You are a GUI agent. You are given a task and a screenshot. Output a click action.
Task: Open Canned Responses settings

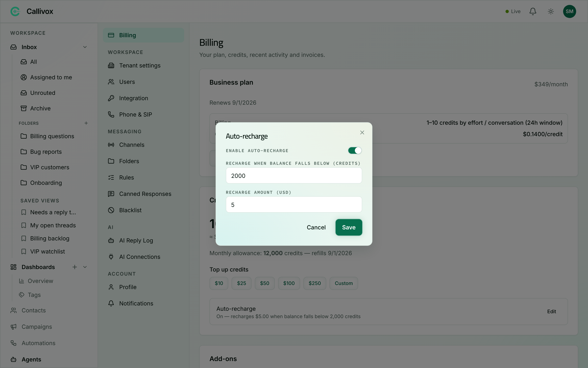pos(143,194)
